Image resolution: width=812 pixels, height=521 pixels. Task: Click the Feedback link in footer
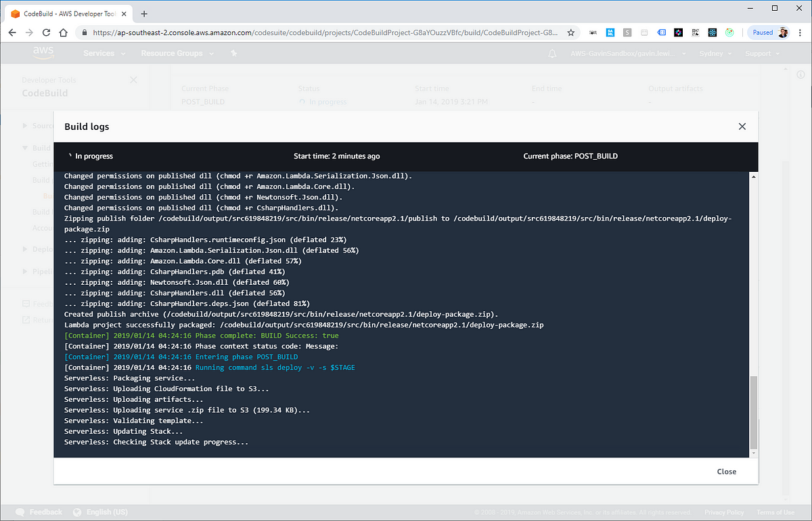click(x=46, y=512)
